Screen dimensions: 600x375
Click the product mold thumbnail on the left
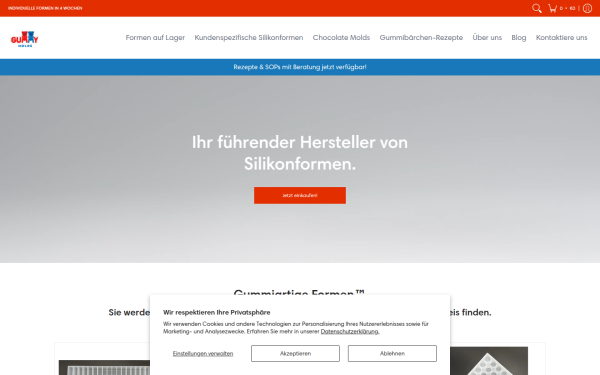(104, 367)
